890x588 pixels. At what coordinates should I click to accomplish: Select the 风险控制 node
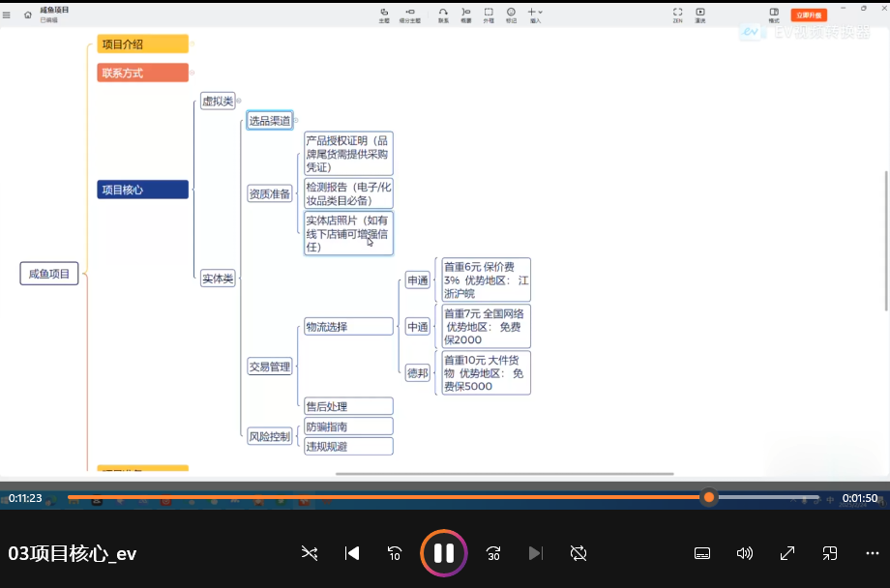coord(270,436)
